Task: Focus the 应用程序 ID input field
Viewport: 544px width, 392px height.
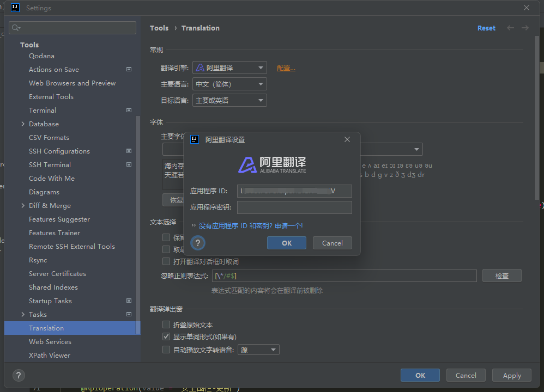Action: pos(294,191)
